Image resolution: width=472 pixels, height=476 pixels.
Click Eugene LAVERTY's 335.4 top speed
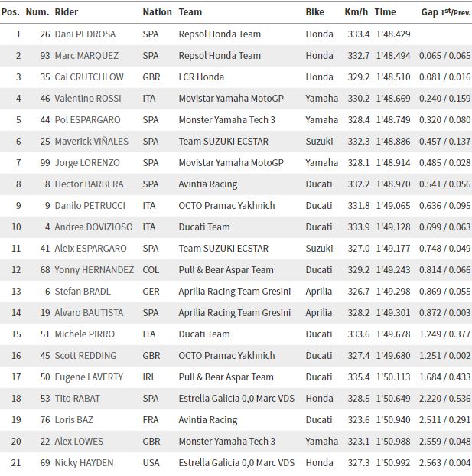[x=359, y=377]
